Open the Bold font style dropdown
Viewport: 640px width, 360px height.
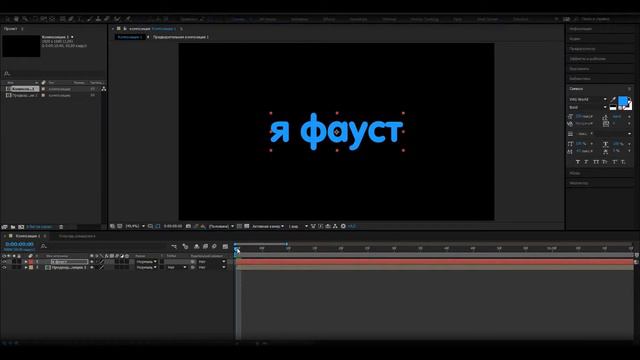tap(588, 107)
